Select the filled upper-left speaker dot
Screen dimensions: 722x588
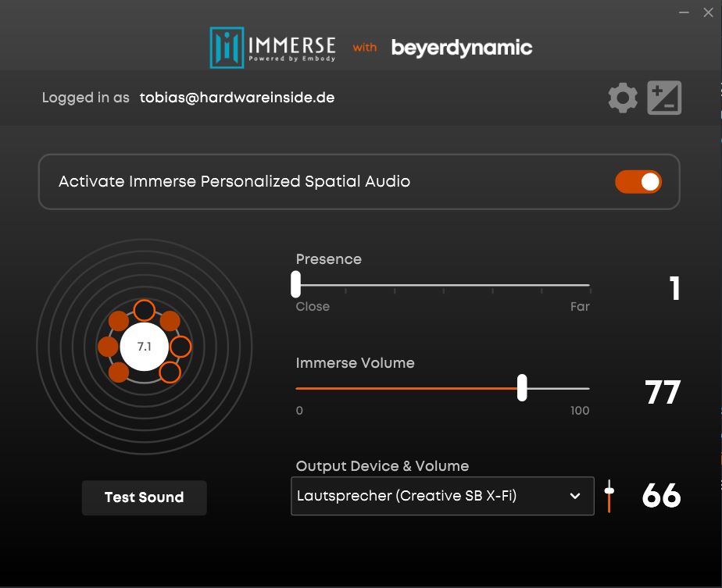(118, 321)
